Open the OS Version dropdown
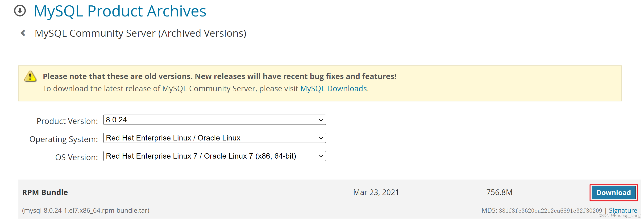The height and width of the screenshot is (220, 644). 215,156
